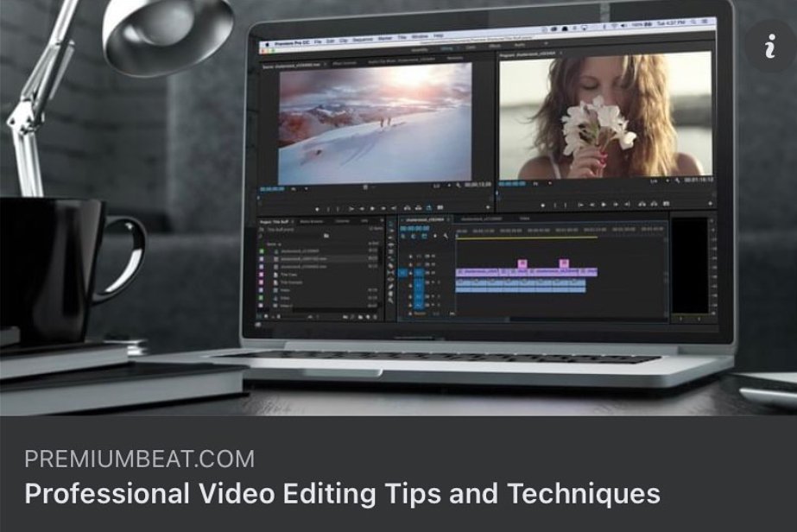This screenshot has height=532, width=797.
Task: Play the clip in the Source monitor
Action: tap(372, 208)
